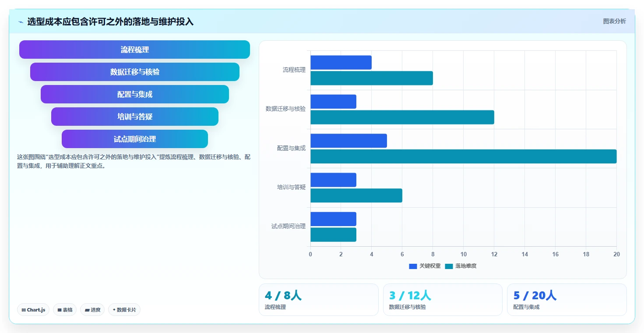Click the 表格 tag chip
This screenshot has width=644, height=333.
pyautogui.click(x=65, y=310)
